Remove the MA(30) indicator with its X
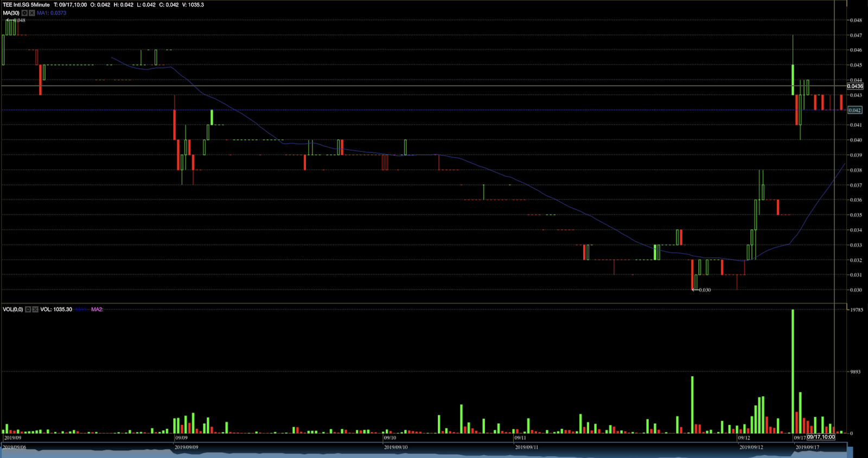The height and width of the screenshot is (458, 868). (32, 13)
